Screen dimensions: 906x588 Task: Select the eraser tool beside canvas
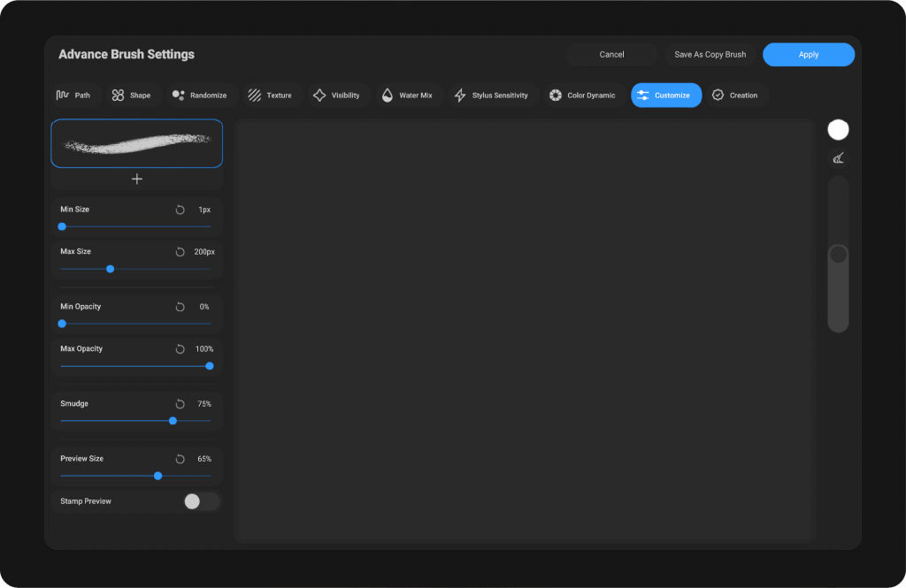(x=838, y=158)
